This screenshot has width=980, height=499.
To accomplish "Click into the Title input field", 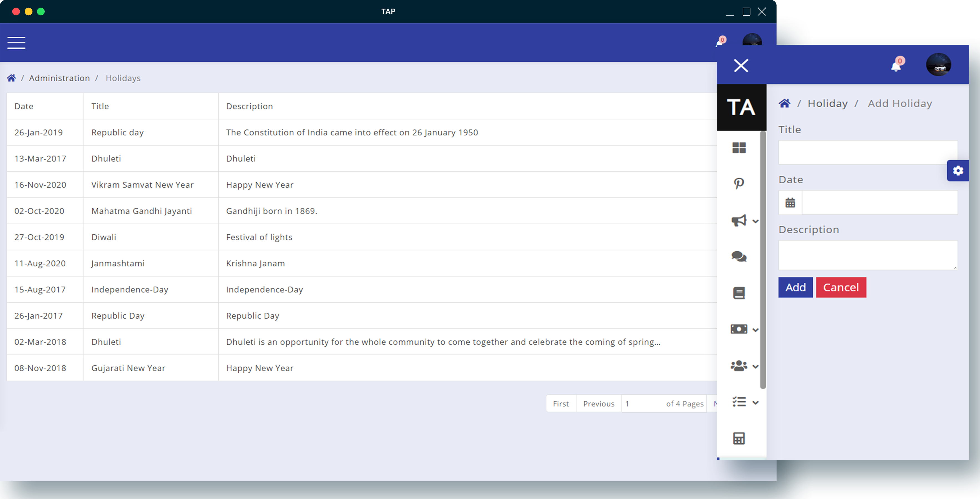I will coord(867,152).
